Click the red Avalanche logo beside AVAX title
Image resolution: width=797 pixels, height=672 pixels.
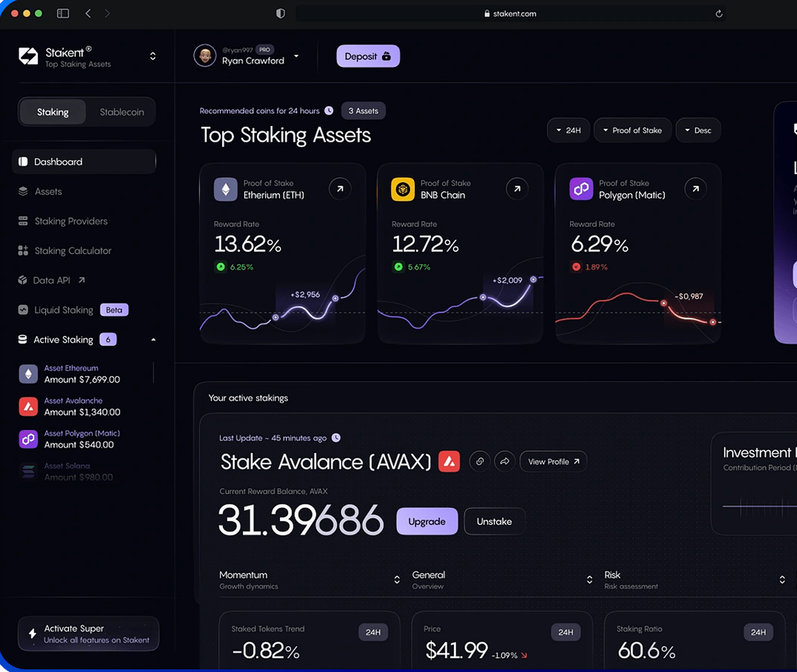click(x=449, y=461)
